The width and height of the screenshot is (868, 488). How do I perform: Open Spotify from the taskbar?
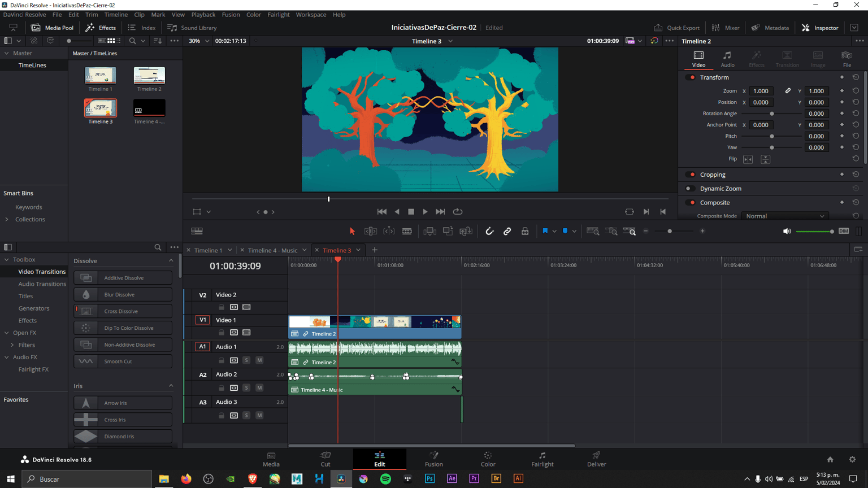coord(385,479)
